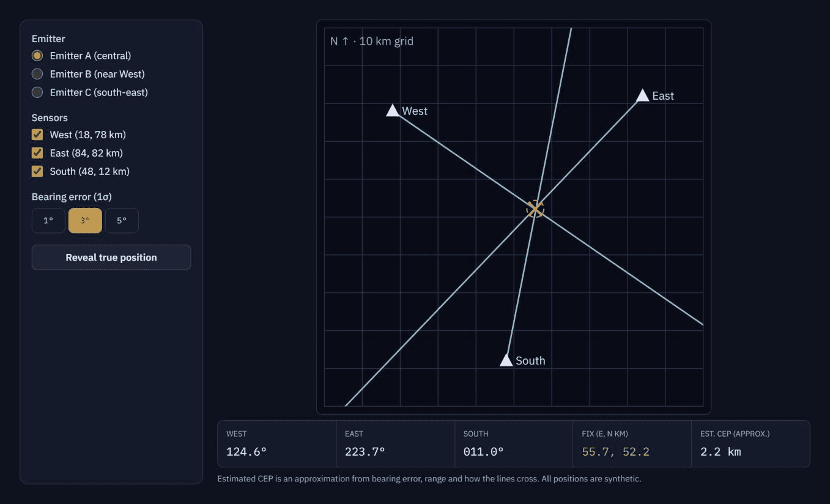Image resolution: width=830 pixels, height=504 pixels.
Task: Click the FIX (E, N KM) header
Action: click(605, 434)
